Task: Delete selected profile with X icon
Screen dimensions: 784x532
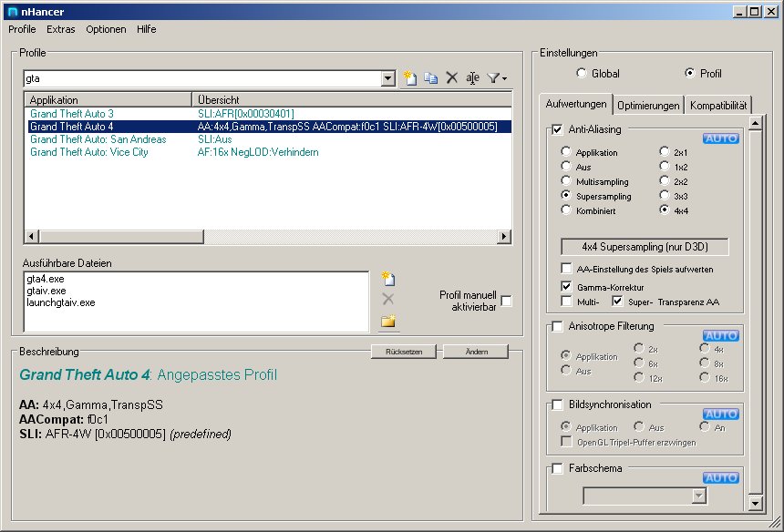Action: [x=451, y=77]
